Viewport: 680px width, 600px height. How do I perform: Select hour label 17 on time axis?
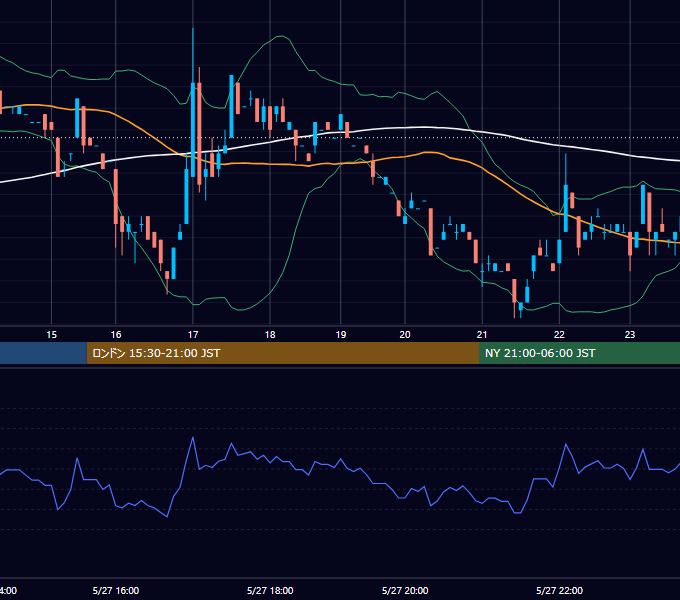(193, 335)
